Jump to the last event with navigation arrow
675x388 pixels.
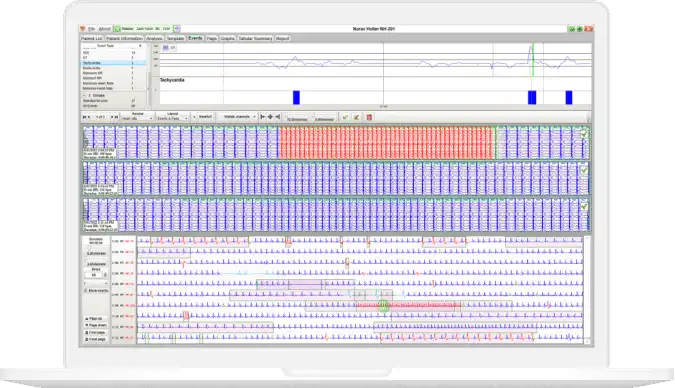click(x=116, y=117)
